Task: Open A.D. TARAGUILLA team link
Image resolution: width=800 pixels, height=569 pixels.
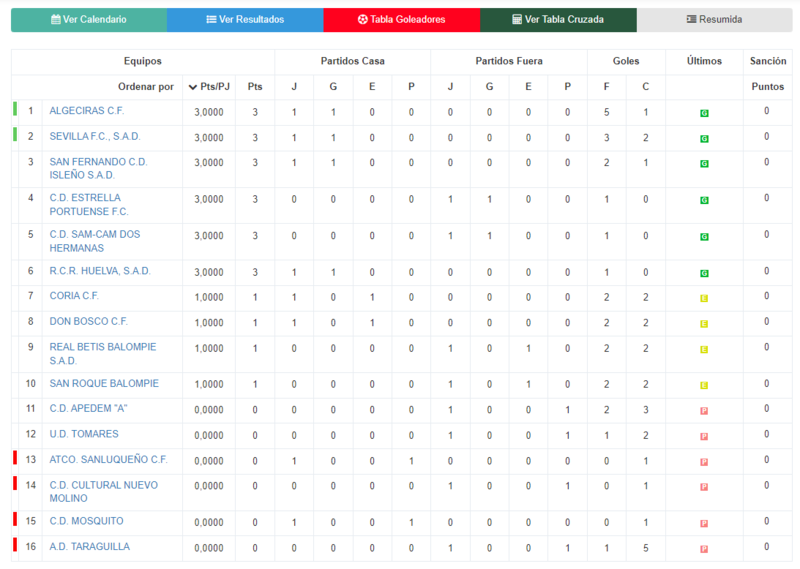Action: click(x=90, y=547)
